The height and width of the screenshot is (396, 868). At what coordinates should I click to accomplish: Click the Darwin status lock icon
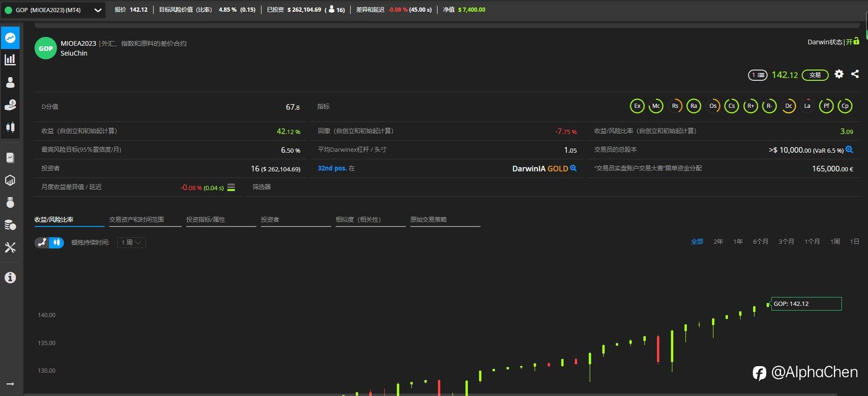(x=856, y=41)
